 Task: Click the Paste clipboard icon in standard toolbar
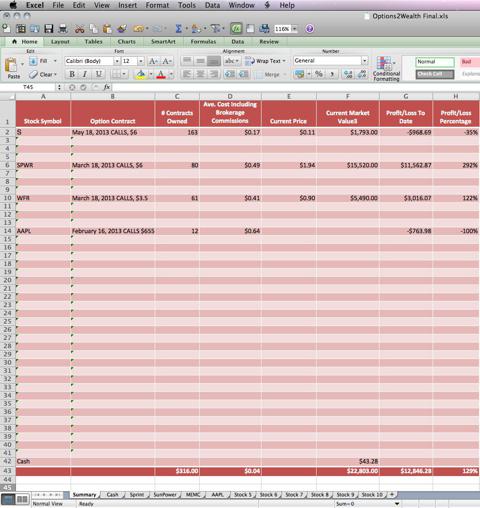click(x=107, y=29)
